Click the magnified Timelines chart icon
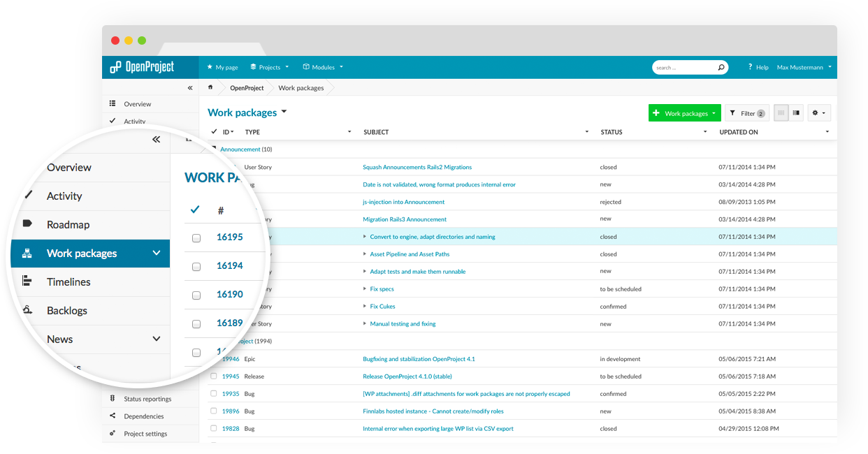Image resolution: width=868 pixels, height=454 pixels. pyautogui.click(x=27, y=281)
